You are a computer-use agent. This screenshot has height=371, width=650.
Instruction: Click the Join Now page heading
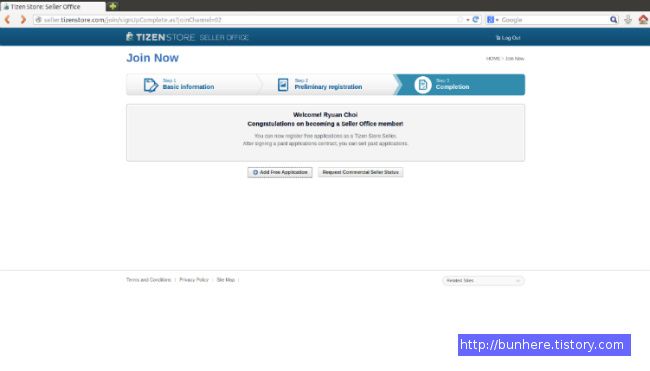click(152, 58)
